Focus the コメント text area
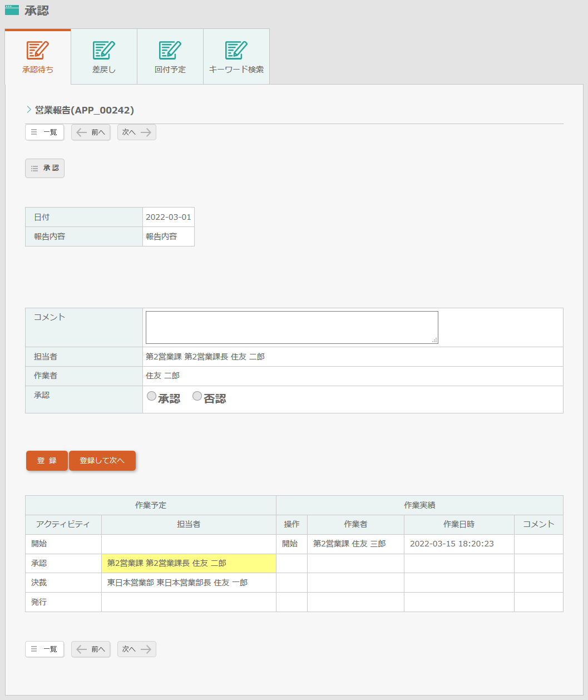588x700 pixels. (292, 327)
